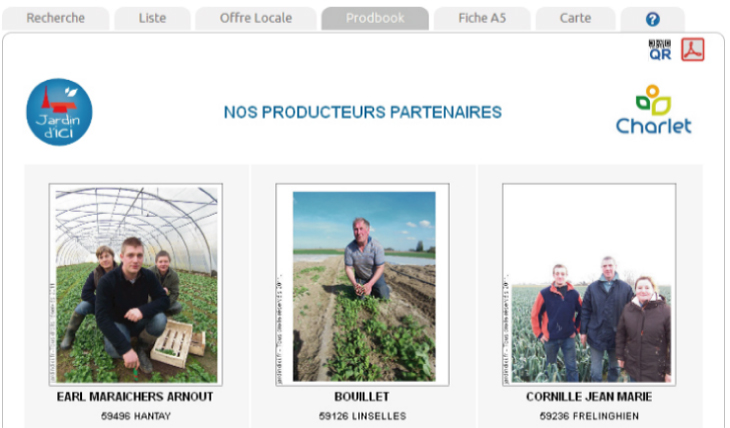Click the Nos Producteurs Partenaires heading

coord(363,112)
